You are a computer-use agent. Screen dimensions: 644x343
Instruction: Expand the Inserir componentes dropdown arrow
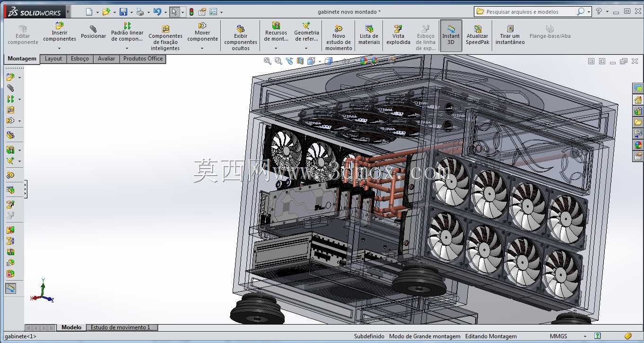[x=60, y=48]
